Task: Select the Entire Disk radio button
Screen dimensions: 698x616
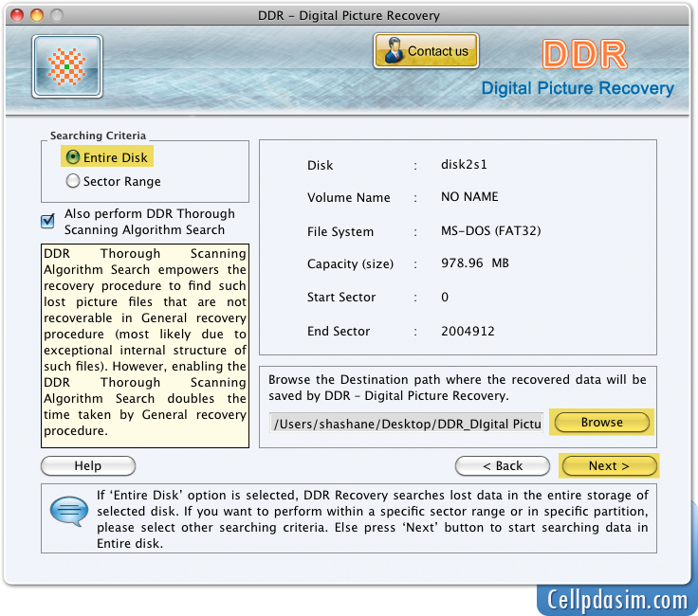Action: pos(73,157)
